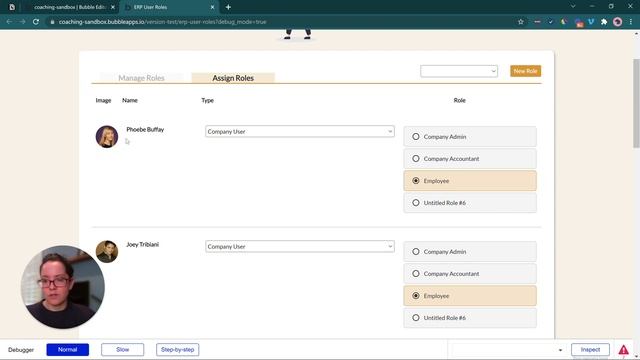This screenshot has width=640, height=360.
Task: Open the Extensions puzzle piece icon
Action: pos(604,22)
